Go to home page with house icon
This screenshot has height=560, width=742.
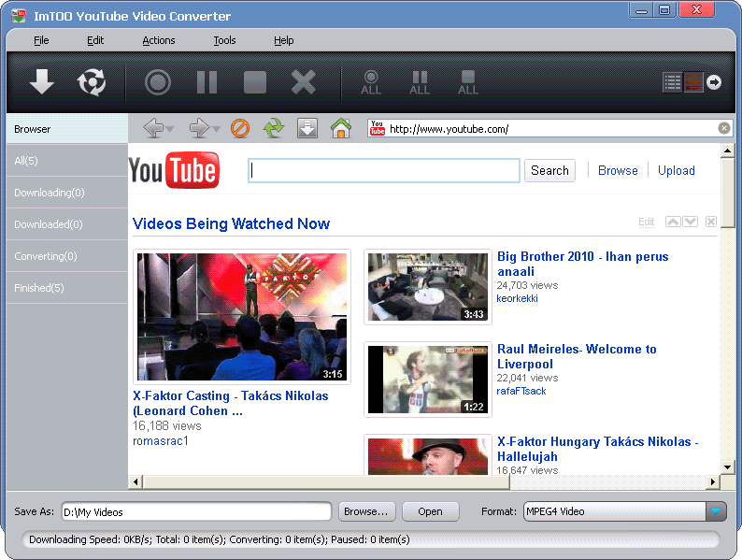(341, 128)
